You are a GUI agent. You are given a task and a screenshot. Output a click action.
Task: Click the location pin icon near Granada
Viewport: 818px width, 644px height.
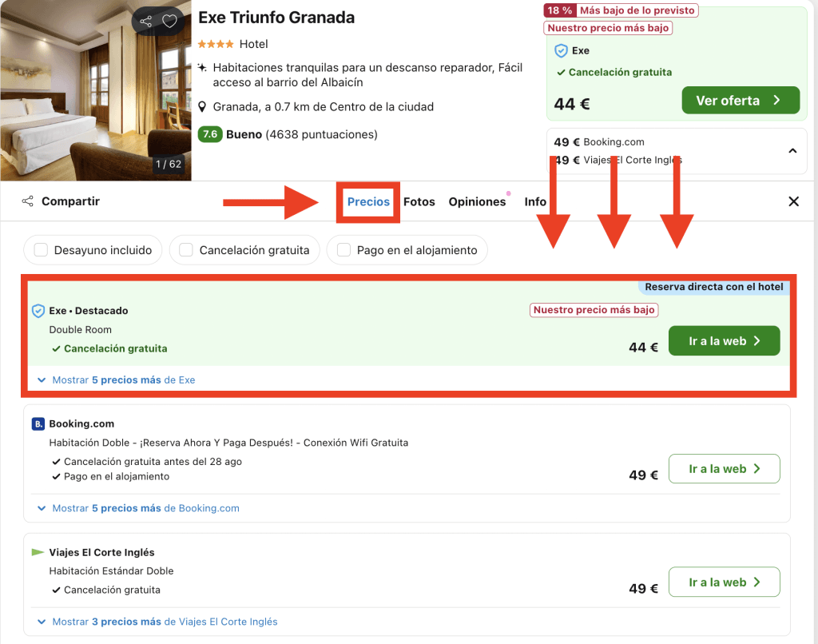204,107
